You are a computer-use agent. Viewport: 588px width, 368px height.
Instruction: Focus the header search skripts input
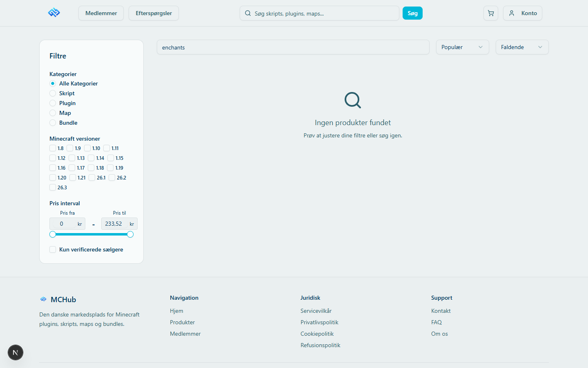tap(319, 13)
